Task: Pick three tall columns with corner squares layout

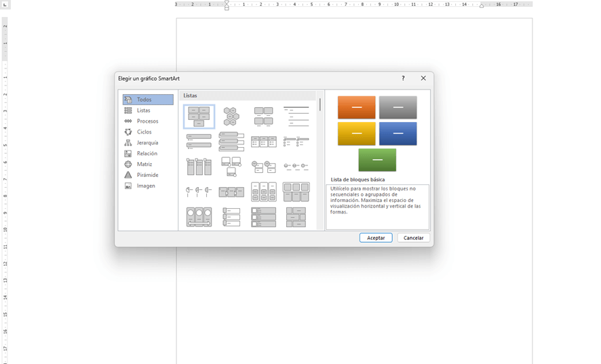Action: click(x=199, y=166)
